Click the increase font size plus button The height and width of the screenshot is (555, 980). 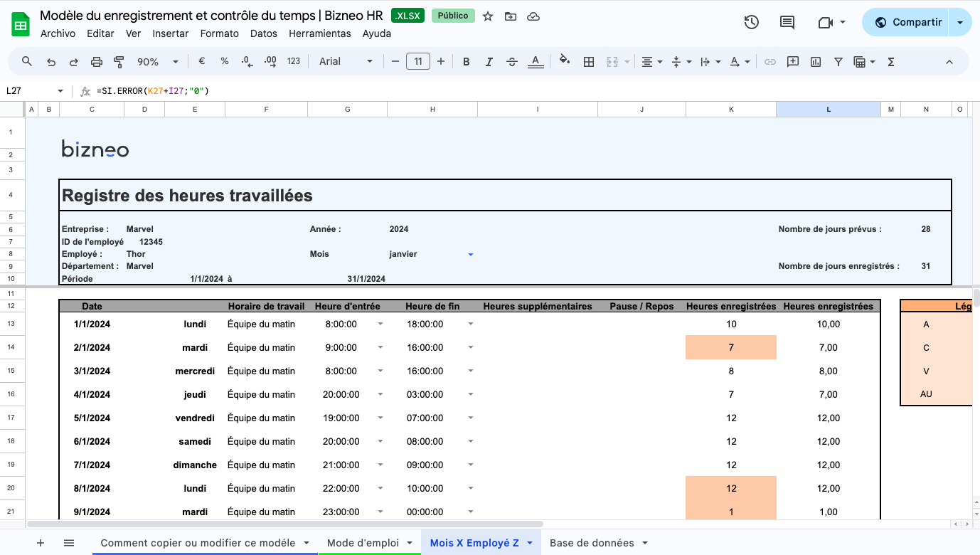pyautogui.click(x=441, y=62)
